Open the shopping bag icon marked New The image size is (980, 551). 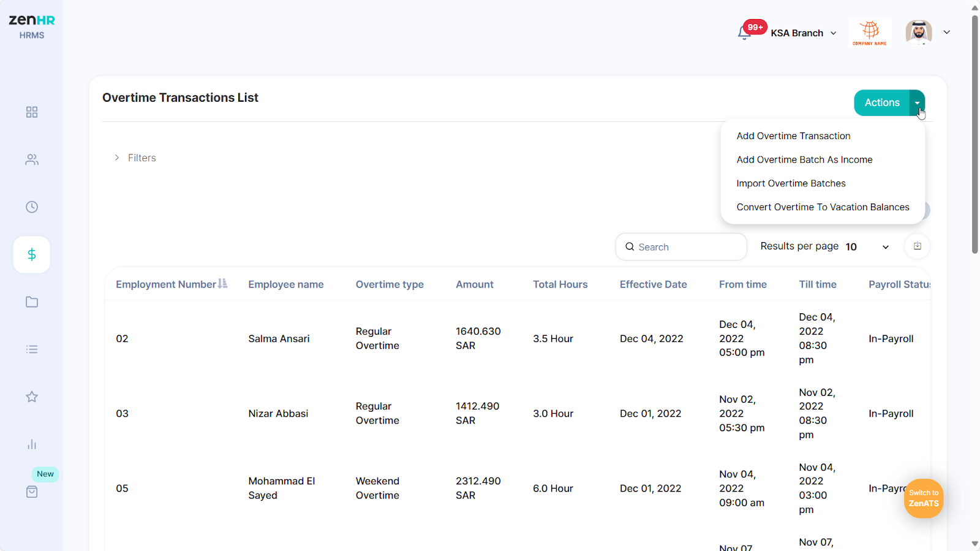pos(32,492)
